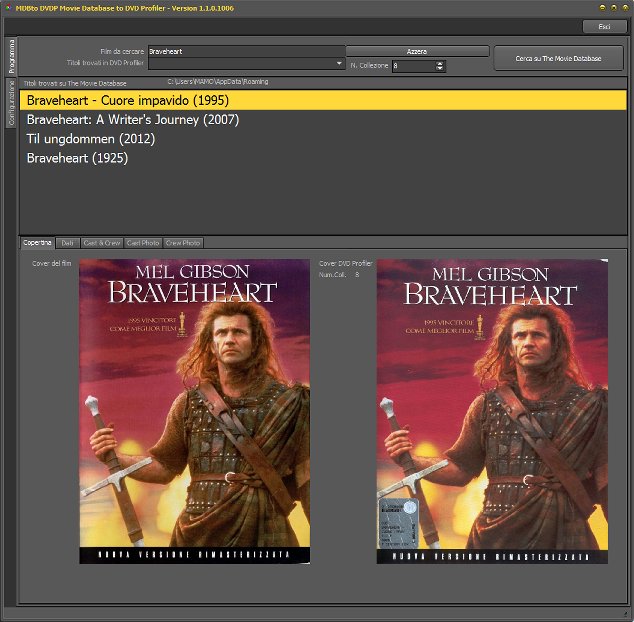Select Braveheart - Cuore impavido (1995)
The height and width of the screenshot is (622, 634).
pyautogui.click(x=323, y=100)
